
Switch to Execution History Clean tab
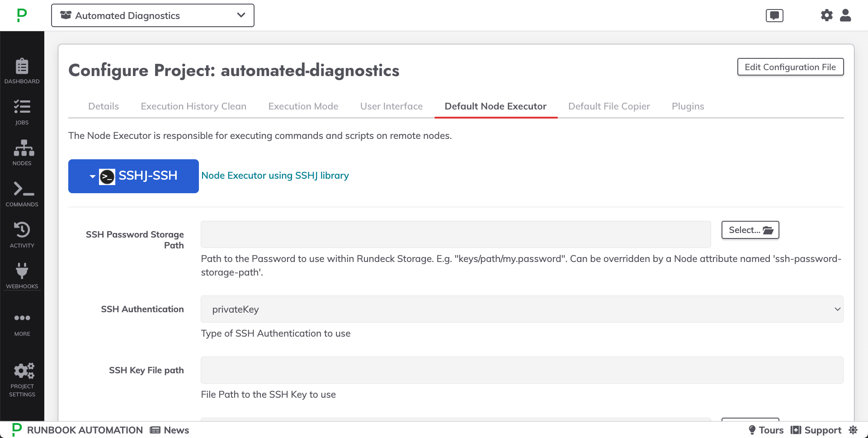pos(193,106)
